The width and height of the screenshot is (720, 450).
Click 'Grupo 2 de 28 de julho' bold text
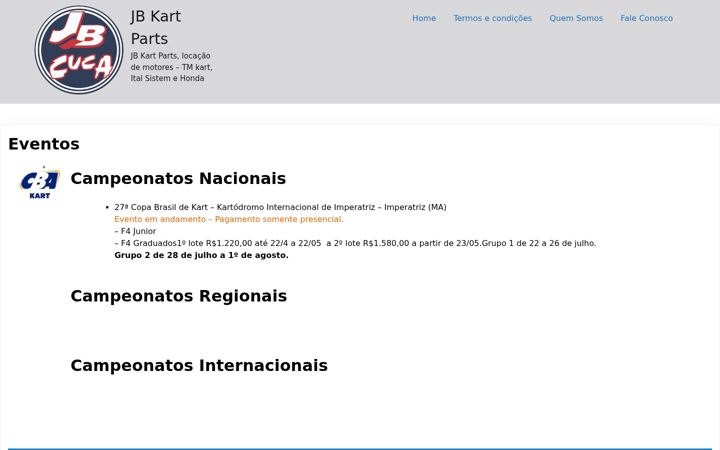202,255
